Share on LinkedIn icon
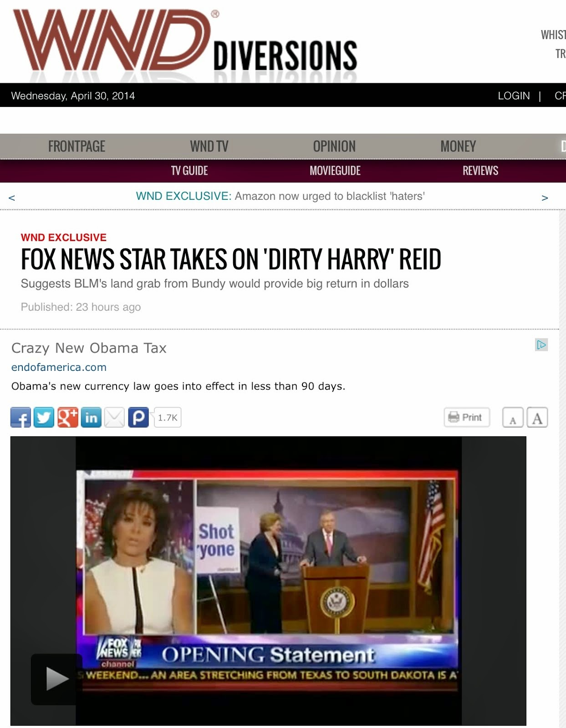 point(91,417)
